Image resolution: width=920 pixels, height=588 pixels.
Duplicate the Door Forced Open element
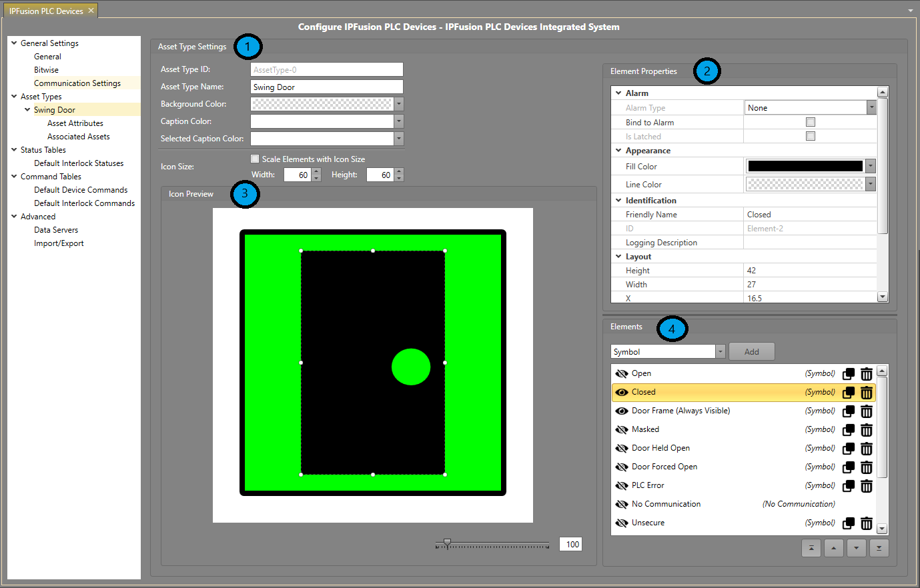click(849, 467)
